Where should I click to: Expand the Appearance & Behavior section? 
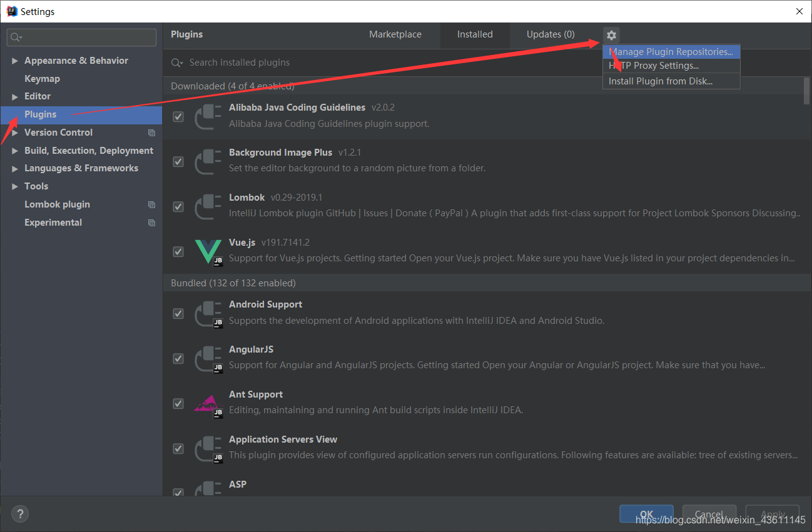pos(15,61)
